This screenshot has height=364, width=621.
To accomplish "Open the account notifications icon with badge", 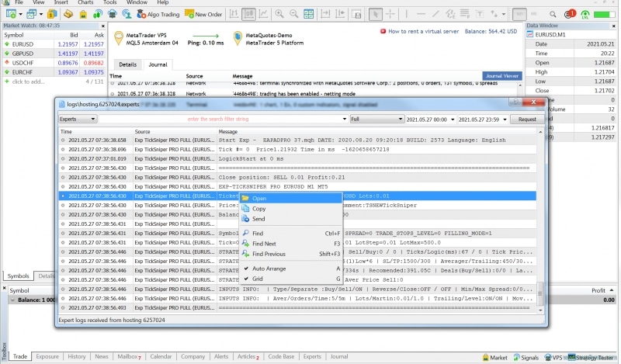I will (x=569, y=14).
